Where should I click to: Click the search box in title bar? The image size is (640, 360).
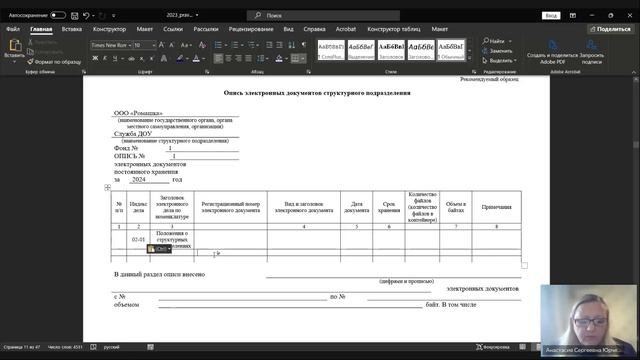(323, 16)
